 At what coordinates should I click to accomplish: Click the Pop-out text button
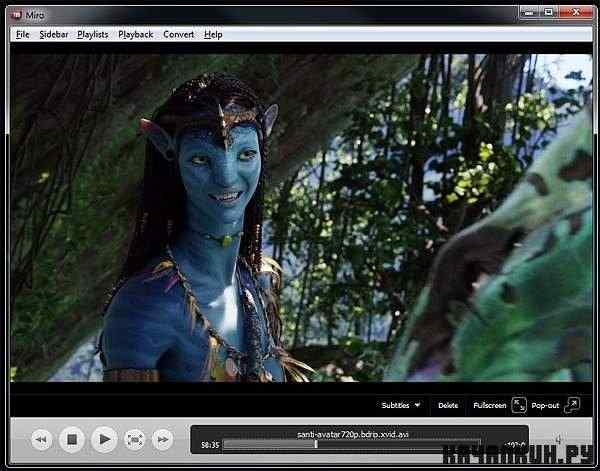pyautogui.click(x=545, y=405)
